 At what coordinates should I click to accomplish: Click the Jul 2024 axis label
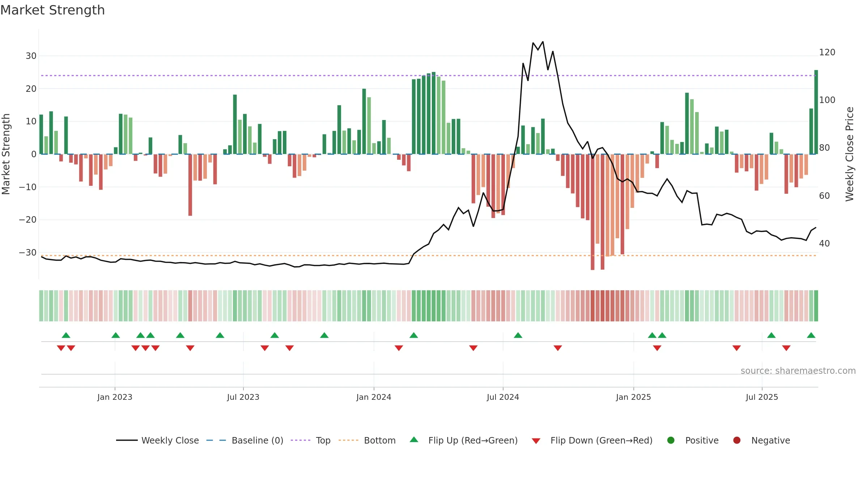[x=503, y=397]
